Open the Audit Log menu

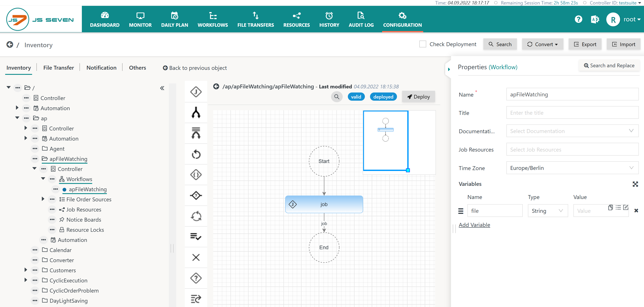click(x=361, y=19)
